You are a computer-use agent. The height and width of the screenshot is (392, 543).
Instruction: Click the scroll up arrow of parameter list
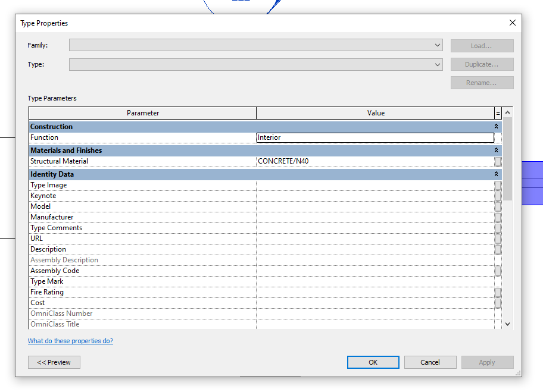(508, 112)
